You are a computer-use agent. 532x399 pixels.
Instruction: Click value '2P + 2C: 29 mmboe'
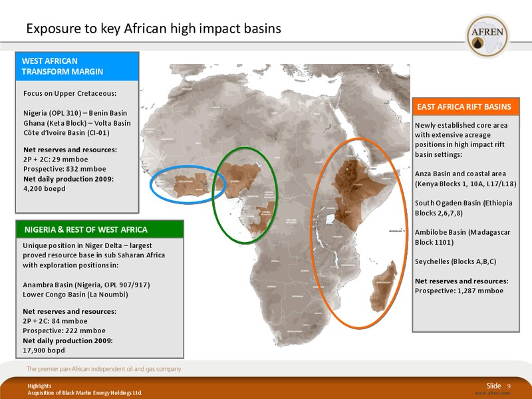(56, 159)
